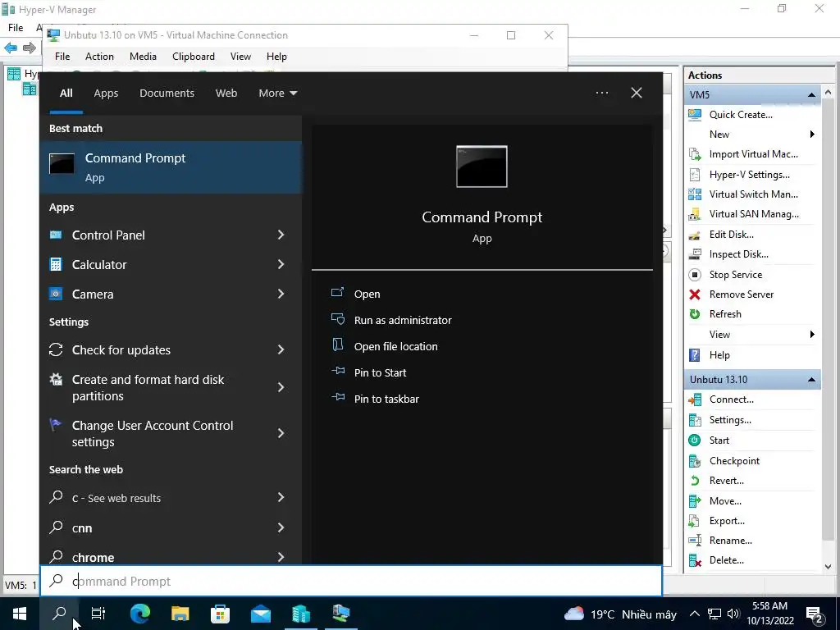The height and width of the screenshot is (630, 840).
Task: Click the Checkpoint icon
Action: pos(695,461)
